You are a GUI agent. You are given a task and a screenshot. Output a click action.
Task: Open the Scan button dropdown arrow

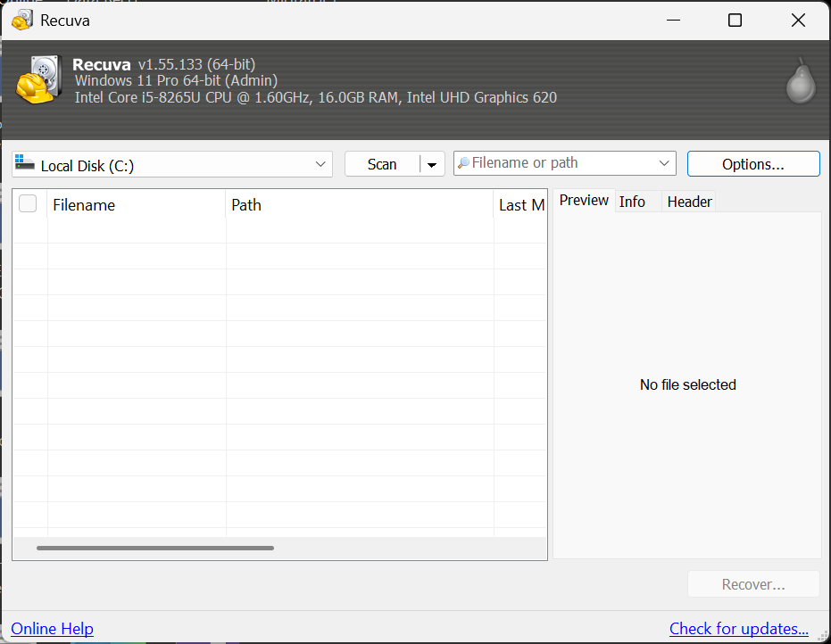pos(432,164)
